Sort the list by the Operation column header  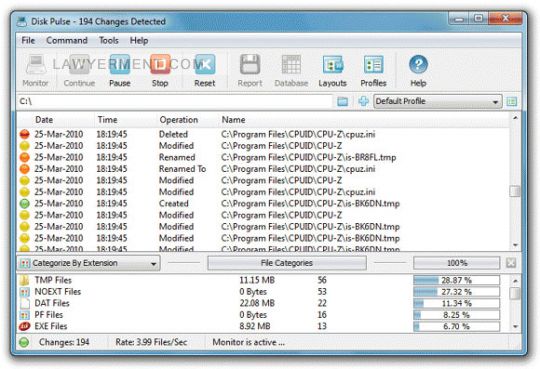(179, 120)
